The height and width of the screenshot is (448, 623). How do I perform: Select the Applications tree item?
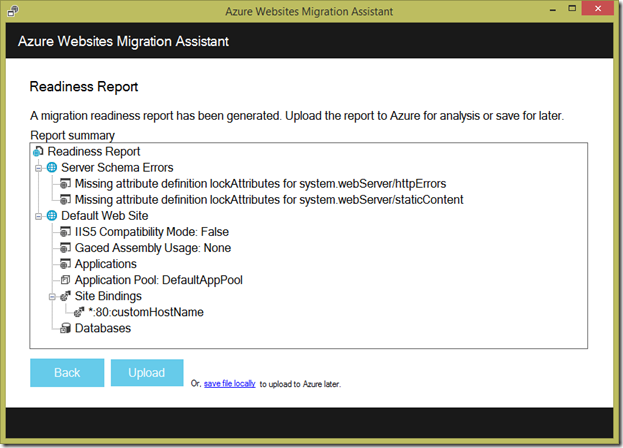pyautogui.click(x=106, y=264)
